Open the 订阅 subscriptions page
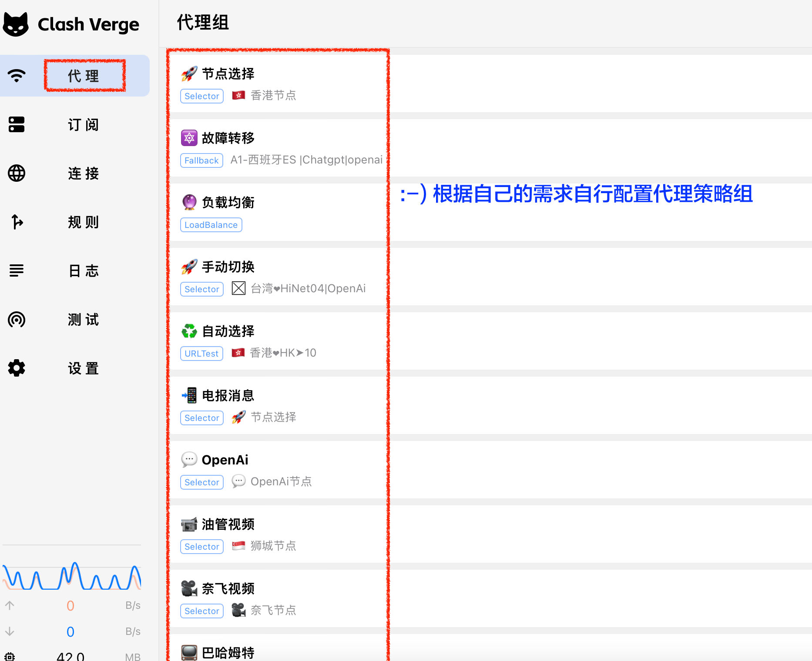This screenshot has height=661, width=812. tap(75, 124)
